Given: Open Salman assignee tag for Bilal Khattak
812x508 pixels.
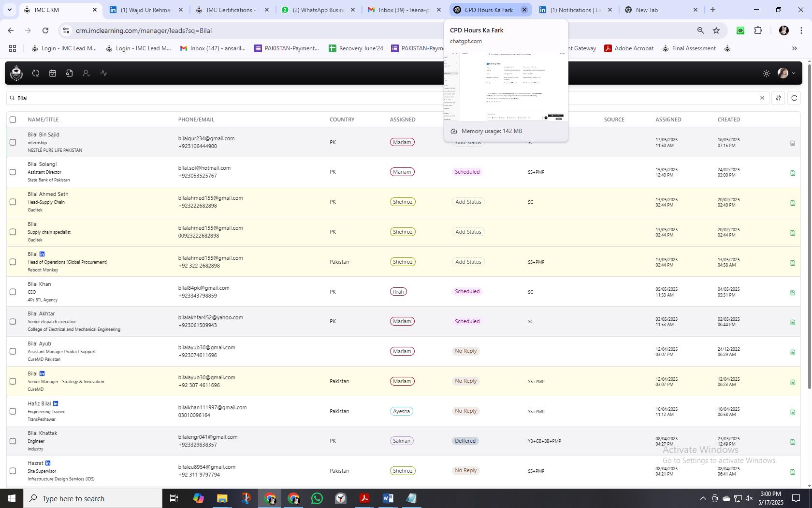Looking at the screenshot, I should tap(402, 441).
